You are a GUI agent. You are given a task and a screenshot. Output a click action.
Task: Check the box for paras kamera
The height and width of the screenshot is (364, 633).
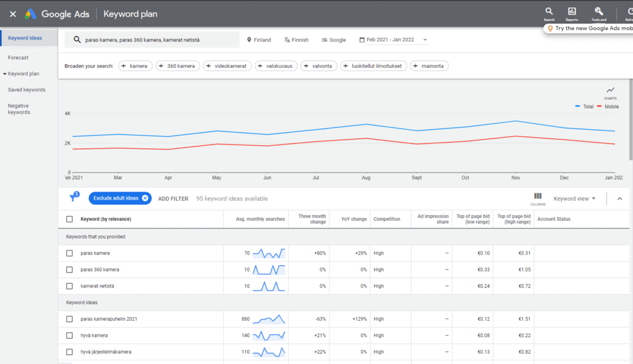tap(69, 253)
